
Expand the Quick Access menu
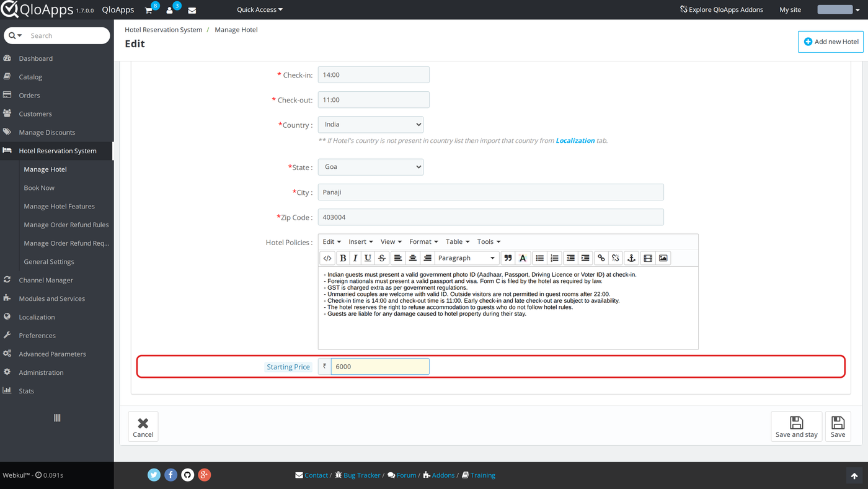click(260, 10)
